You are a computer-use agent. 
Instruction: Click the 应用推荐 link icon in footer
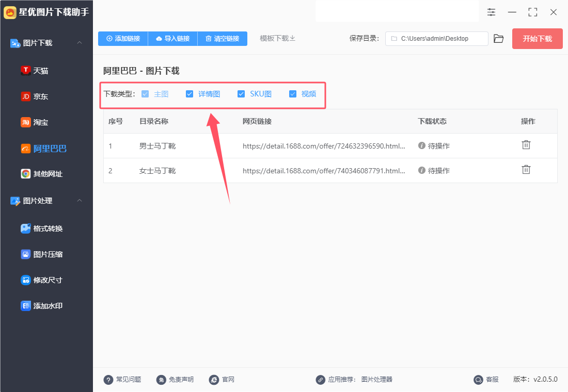320,380
